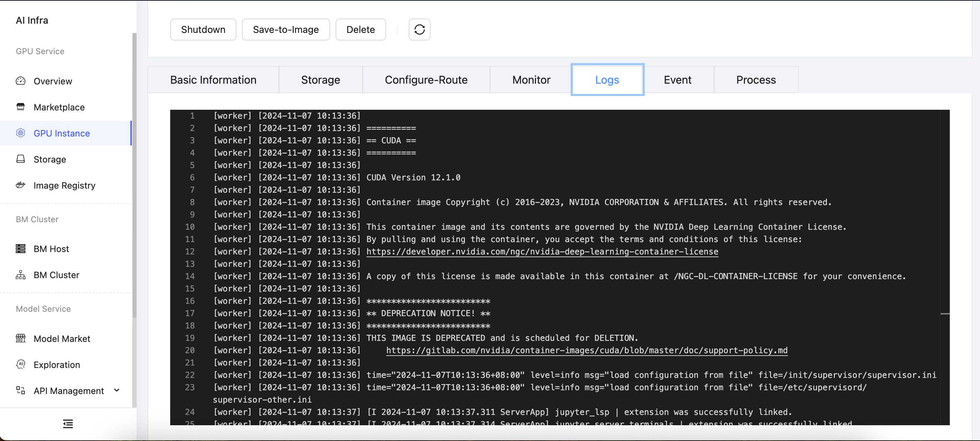Switch to the Monitor tab
The image size is (980, 441).
click(531, 80)
